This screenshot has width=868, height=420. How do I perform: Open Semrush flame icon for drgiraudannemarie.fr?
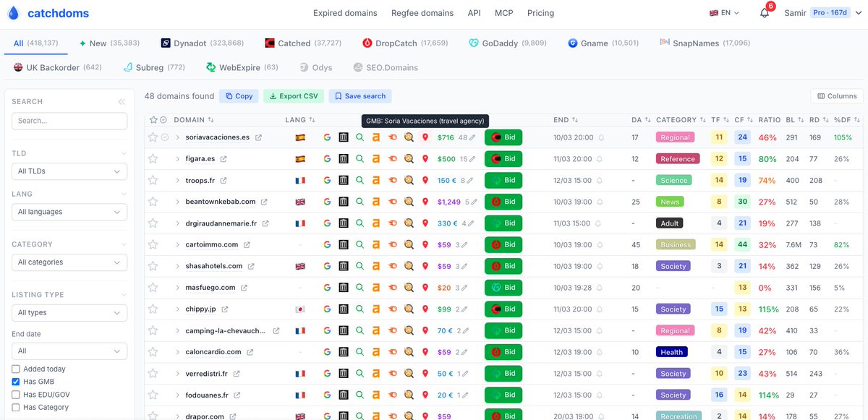pyautogui.click(x=393, y=223)
